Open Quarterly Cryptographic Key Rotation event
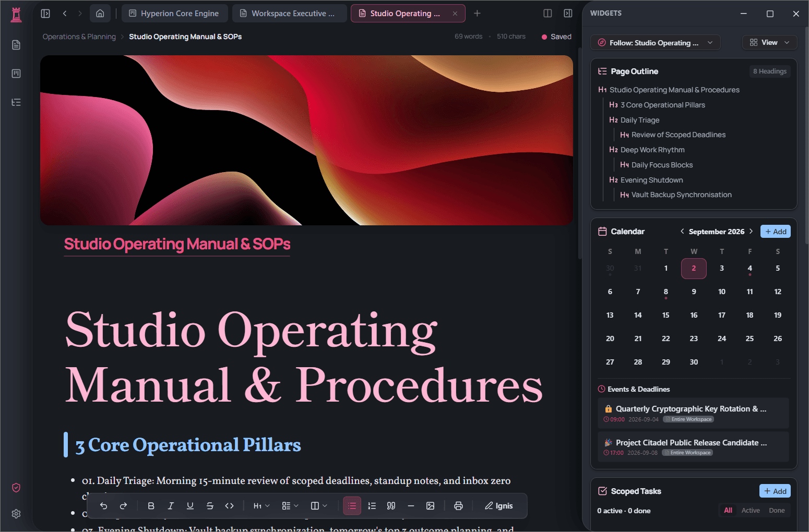 pyautogui.click(x=693, y=414)
